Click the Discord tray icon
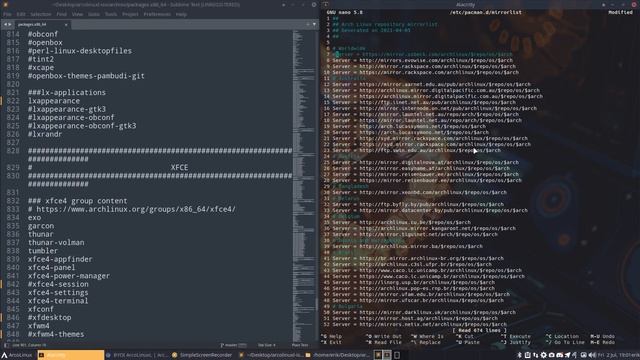640x360 pixels. 560,355
